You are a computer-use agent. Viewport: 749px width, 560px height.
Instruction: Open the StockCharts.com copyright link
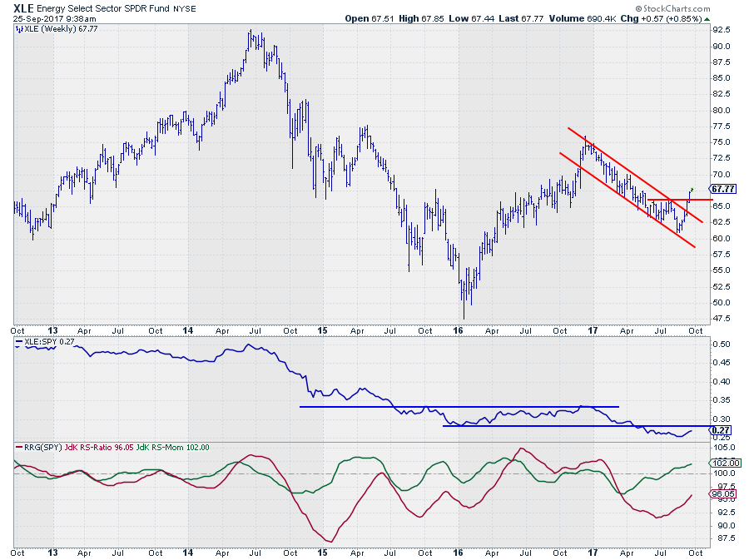coord(672,8)
